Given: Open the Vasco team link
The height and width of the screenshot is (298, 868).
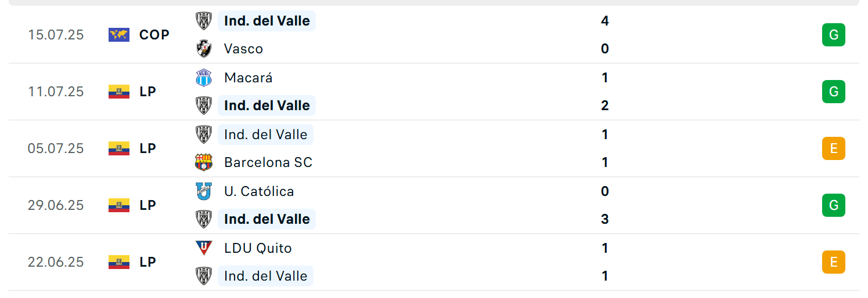Looking at the screenshot, I should coord(243,49).
